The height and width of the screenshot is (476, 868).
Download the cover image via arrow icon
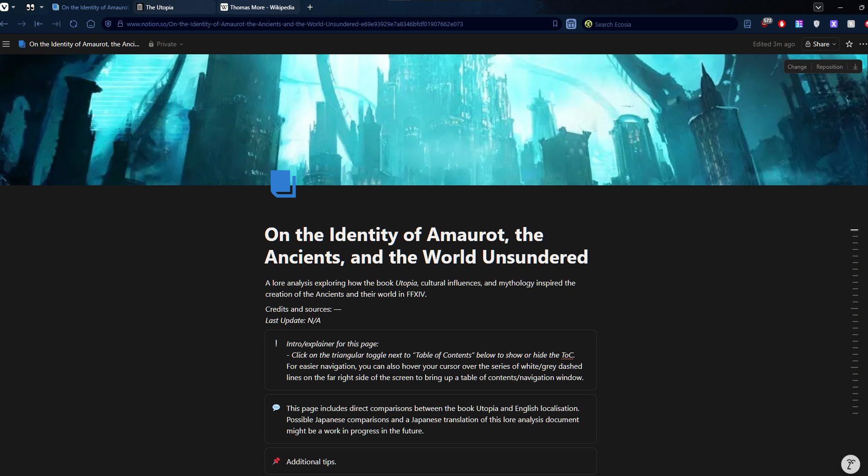[x=855, y=67]
